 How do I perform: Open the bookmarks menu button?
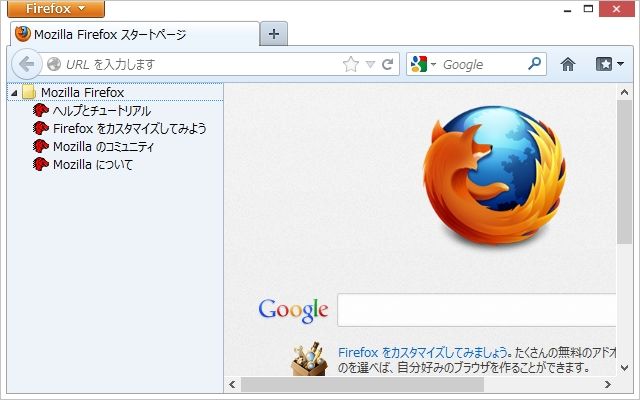610,64
